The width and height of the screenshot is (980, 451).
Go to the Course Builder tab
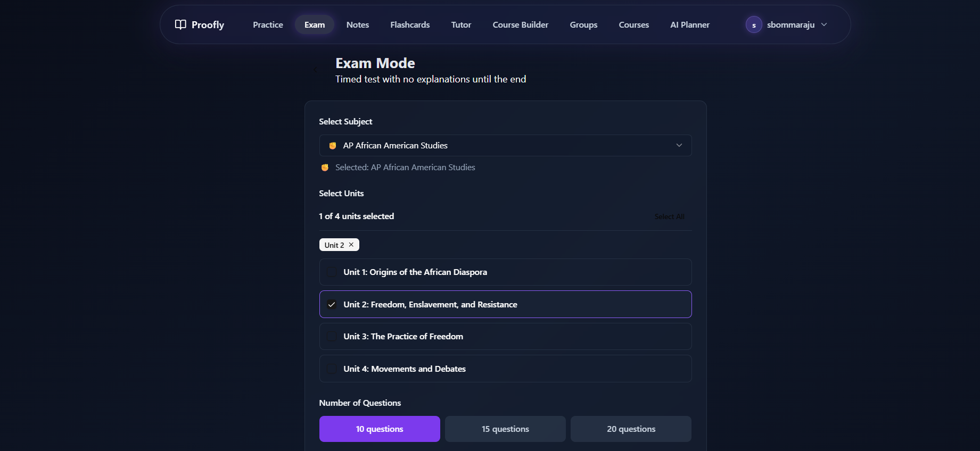521,24
